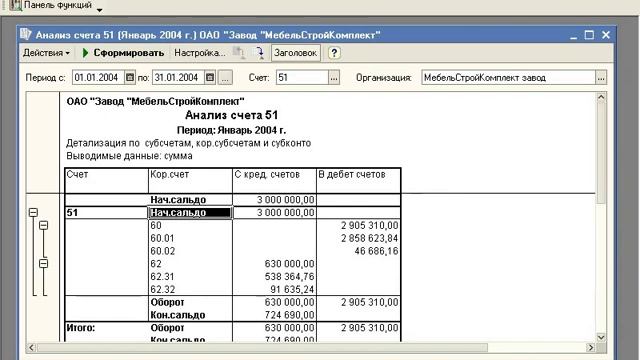Click the value 91 635,24
This screenshot has width=640, height=360.
coord(292,289)
